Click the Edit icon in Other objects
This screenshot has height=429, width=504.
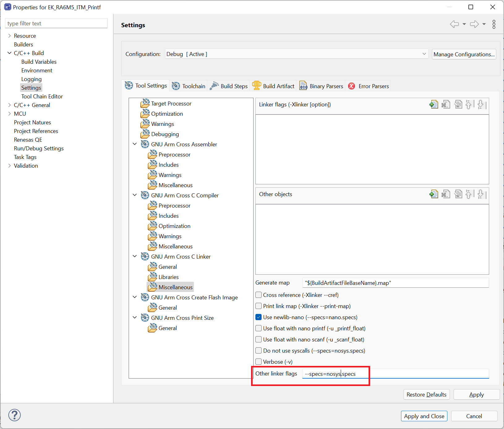(x=458, y=194)
